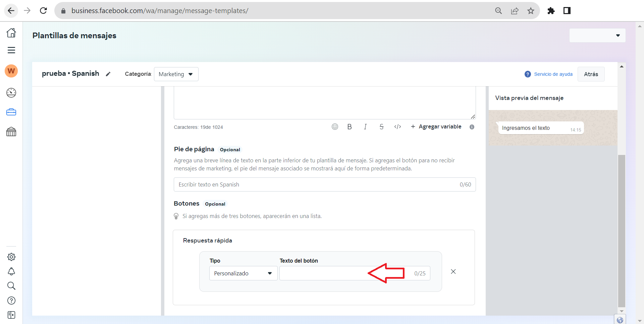Open the browser extensions puzzle icon
The width and height of the screenshot is (644, 324).
click(x=551, y=11)
